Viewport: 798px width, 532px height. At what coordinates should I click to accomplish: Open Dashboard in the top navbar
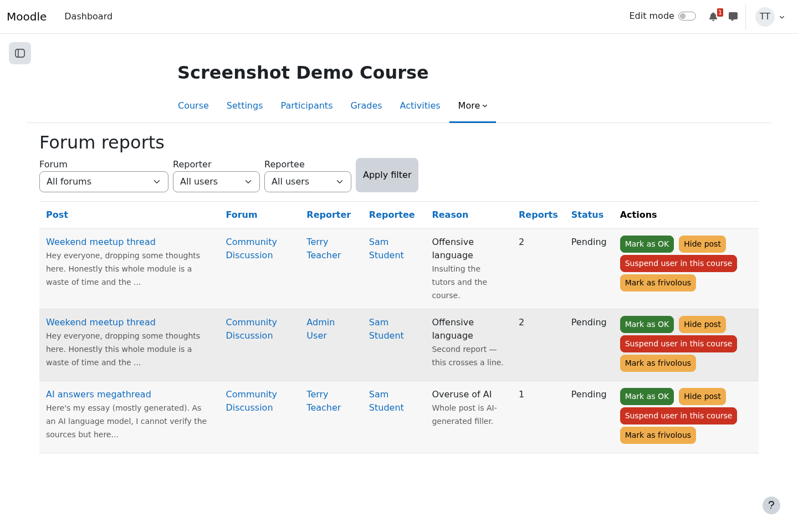[x=88, y=17]
